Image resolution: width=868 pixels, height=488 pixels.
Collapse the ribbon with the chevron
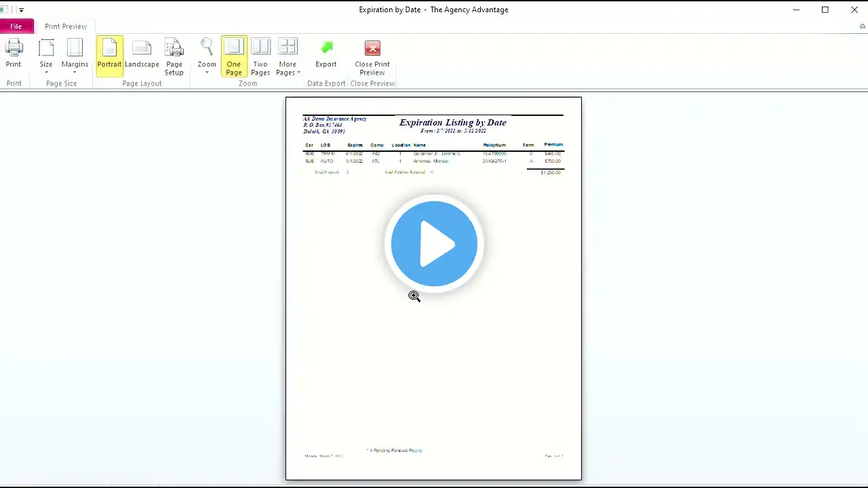pyautogui.click(x=863, y=26)
